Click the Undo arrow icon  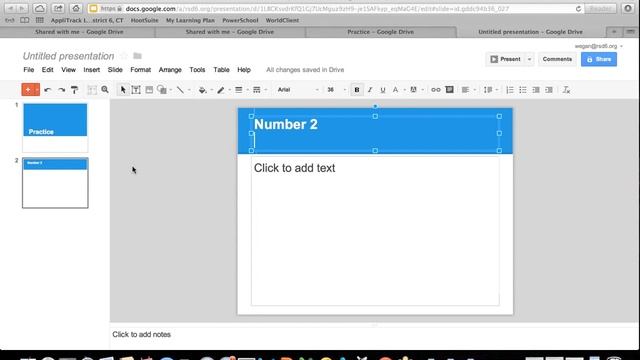point(48,90)
